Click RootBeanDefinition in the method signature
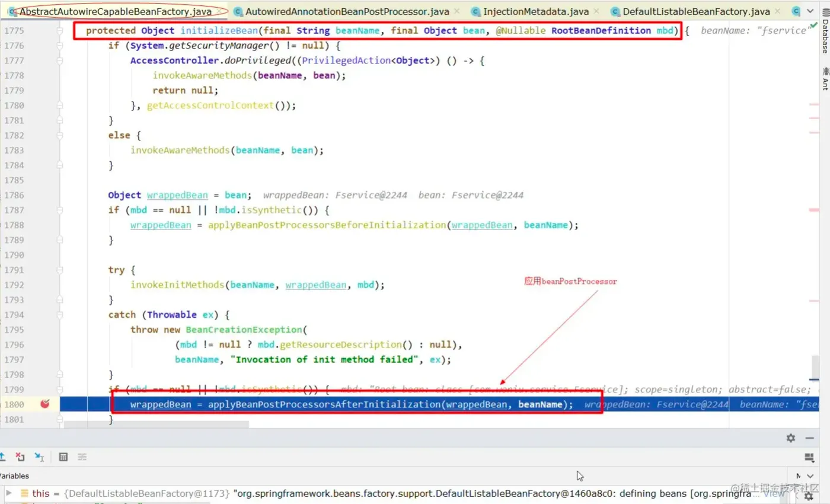Screen dimensions: 830x504 [601, 30]
